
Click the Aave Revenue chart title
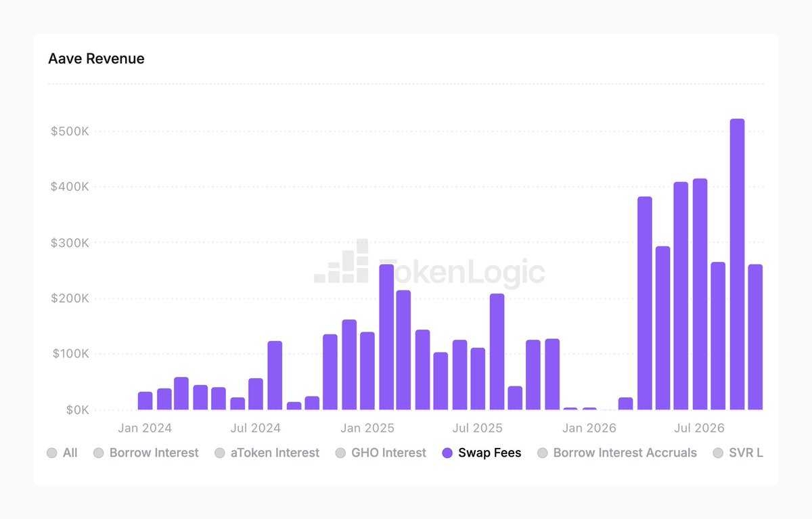[x=96, y=59]
